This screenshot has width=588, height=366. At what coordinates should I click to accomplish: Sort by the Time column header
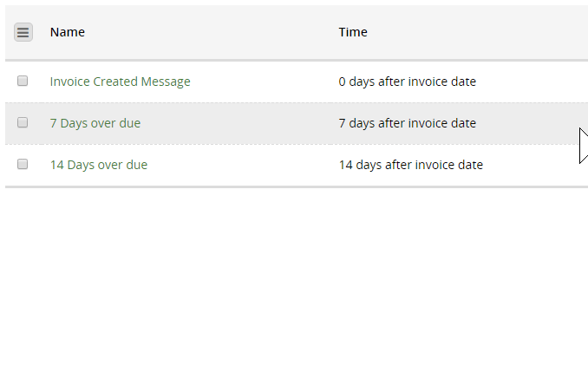click(x=353, y=32)
